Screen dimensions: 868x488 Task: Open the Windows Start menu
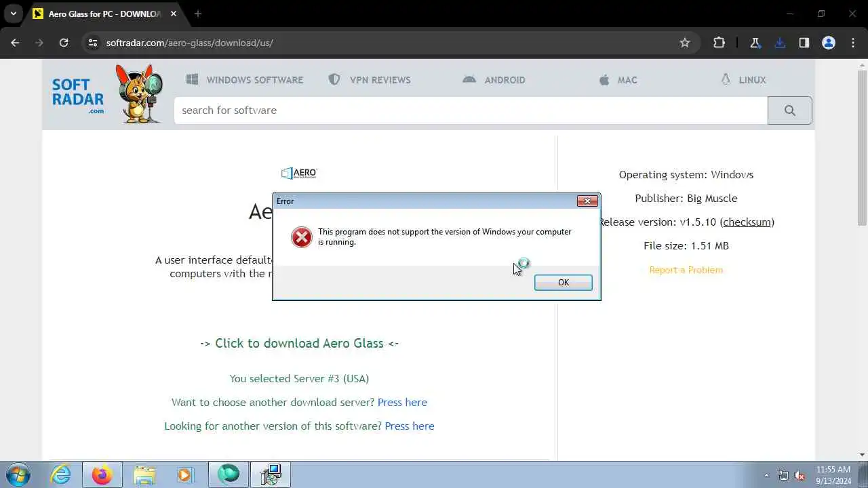[18, 474]
